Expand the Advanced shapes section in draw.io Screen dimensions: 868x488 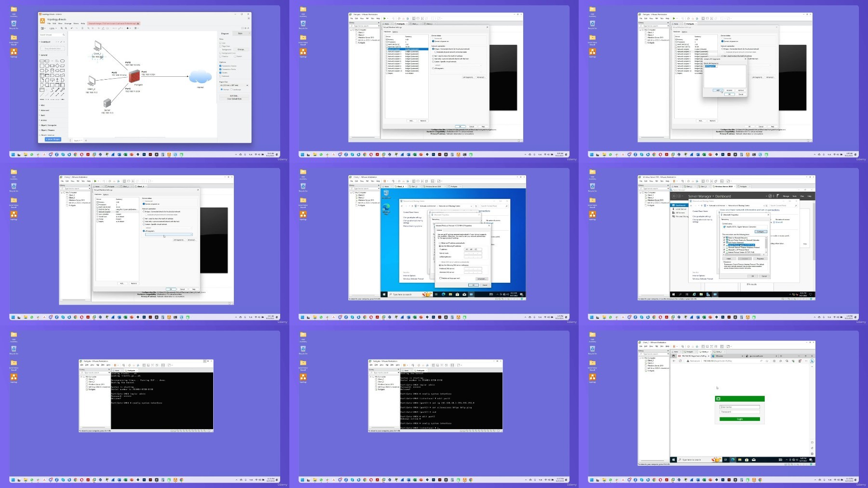[44, 110]
